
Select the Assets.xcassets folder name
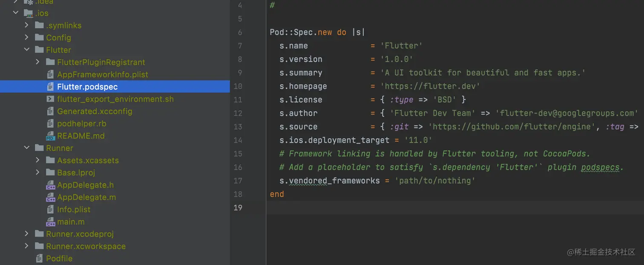click(88, 160)
